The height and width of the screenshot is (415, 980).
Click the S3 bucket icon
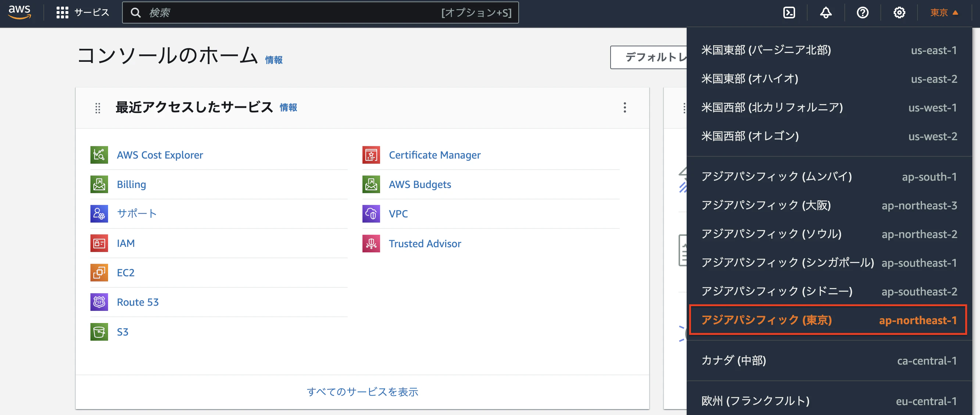(99, 331)
